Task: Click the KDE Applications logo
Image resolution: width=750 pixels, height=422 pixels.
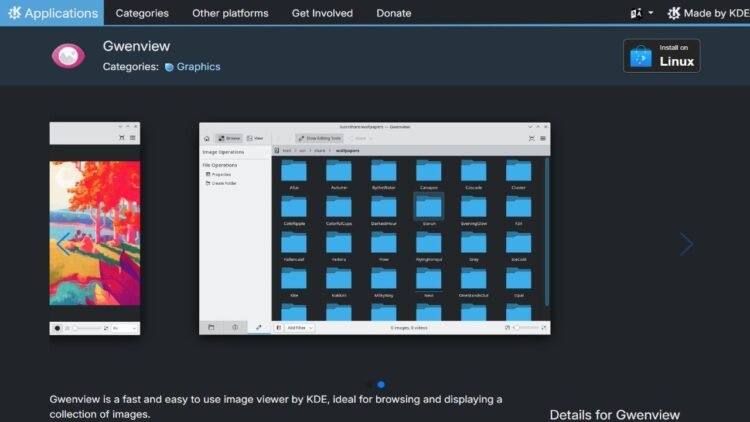Action: click(x=52, y=13)
